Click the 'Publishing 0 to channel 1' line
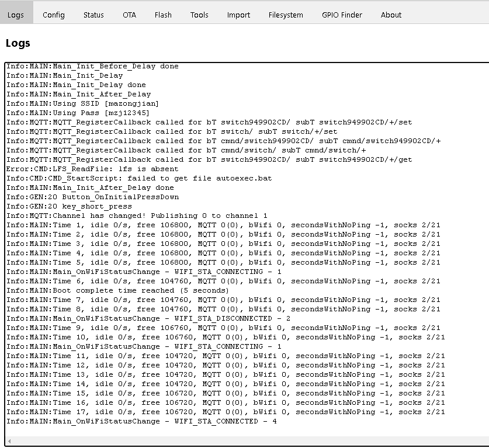Viewport: 489px width, 448px height. (x=137, y=216)
